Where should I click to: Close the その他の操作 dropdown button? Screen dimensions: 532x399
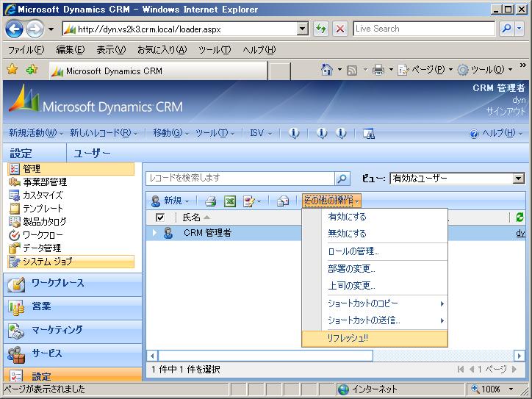point(331,201)
